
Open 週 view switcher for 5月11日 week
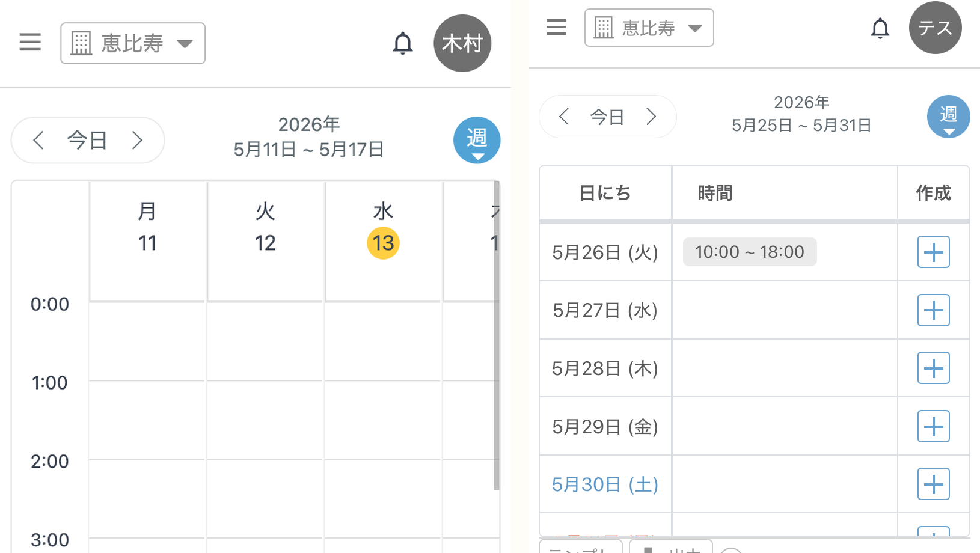(x=477, y=140)
